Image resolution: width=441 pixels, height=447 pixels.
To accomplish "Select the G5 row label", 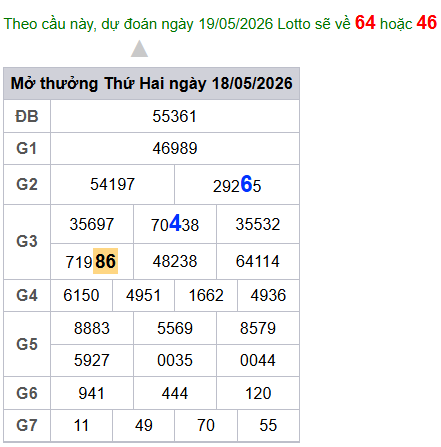I will [x=27, y=344].
